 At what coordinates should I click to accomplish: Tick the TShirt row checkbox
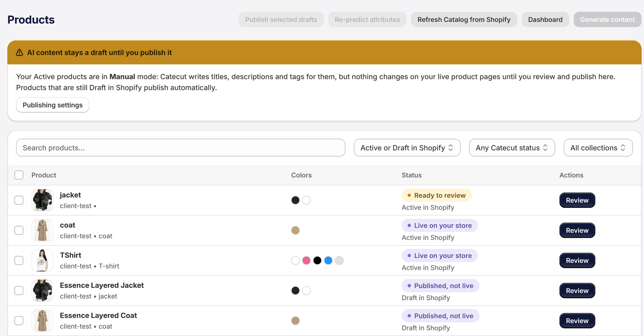tap(19, 260)
